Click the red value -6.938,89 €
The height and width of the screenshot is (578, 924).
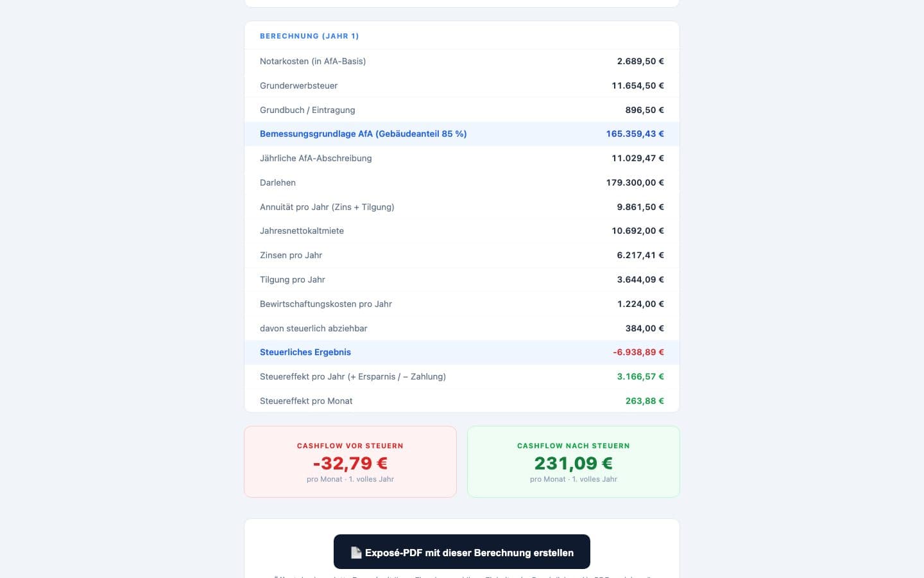638,352
